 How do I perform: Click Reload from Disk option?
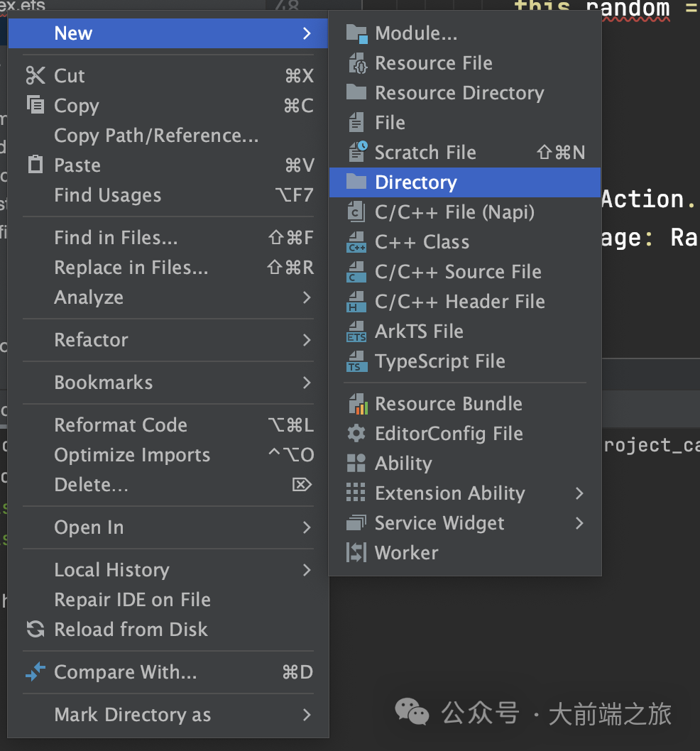coord(131,630)
